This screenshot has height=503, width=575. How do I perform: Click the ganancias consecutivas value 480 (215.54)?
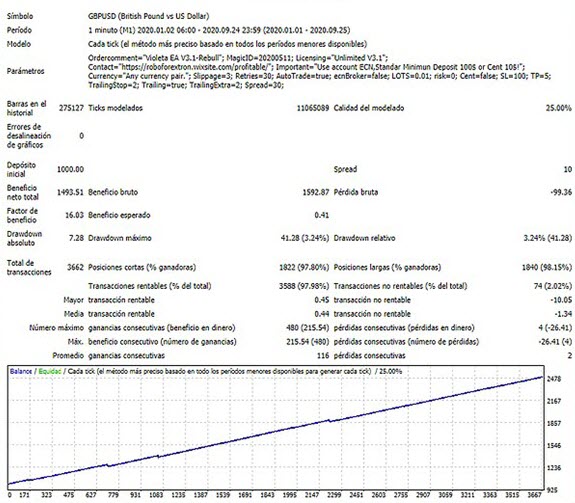(x=308, y=328)
